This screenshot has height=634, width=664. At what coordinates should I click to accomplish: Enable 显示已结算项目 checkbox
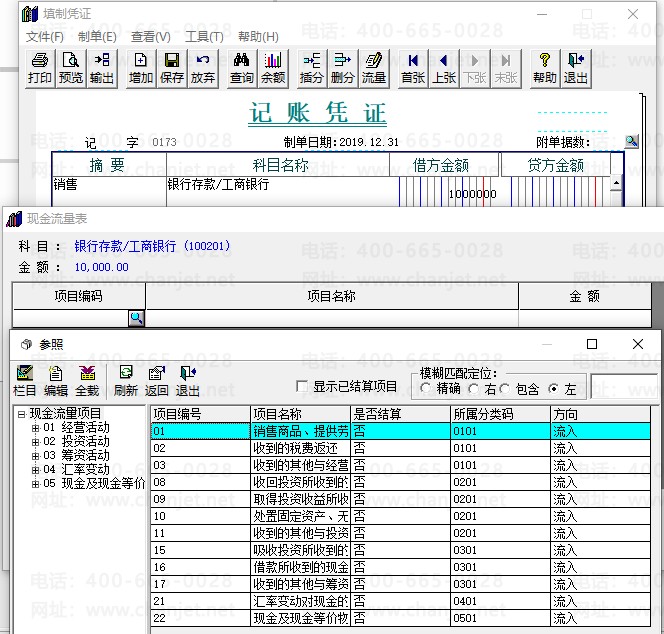coord(303,387)
